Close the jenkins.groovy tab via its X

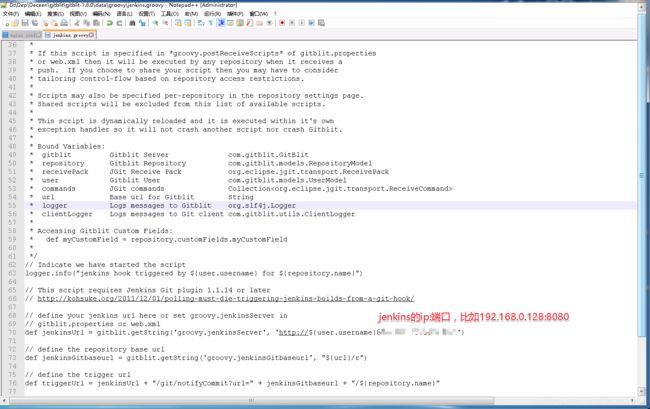[x=91, y=35]
